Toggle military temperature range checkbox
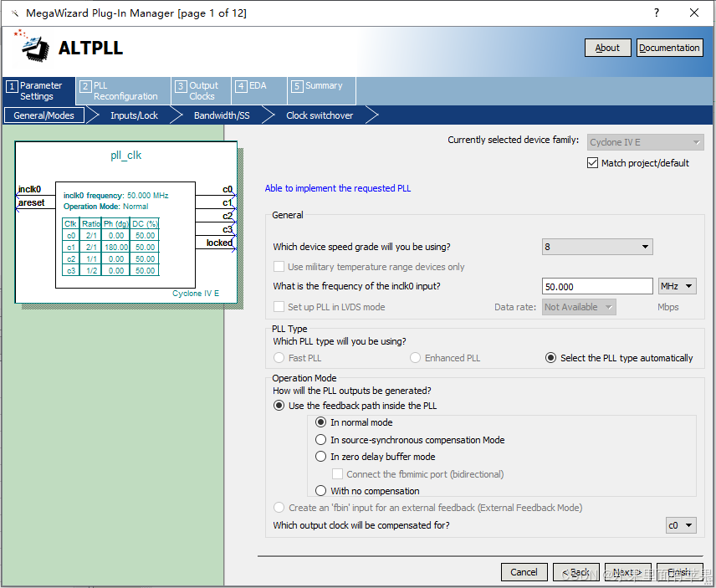 [279, 267]
